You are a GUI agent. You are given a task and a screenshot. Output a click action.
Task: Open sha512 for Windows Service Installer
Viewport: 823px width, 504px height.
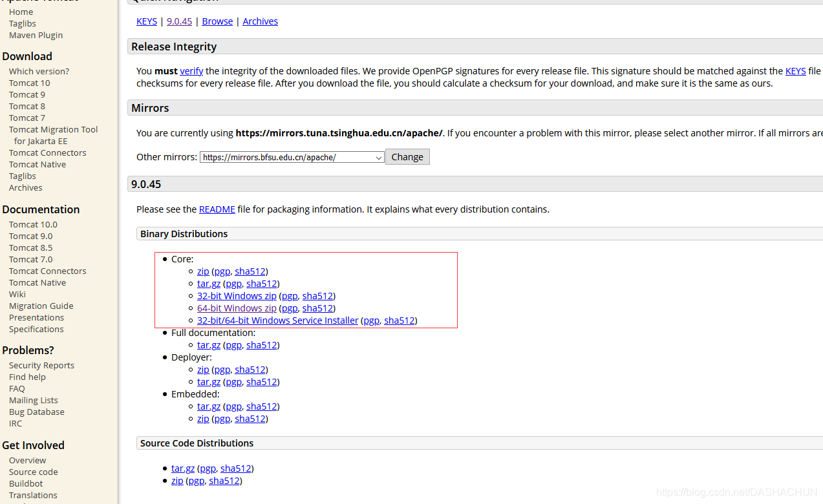pyautogui.click(x=399, y=320)
